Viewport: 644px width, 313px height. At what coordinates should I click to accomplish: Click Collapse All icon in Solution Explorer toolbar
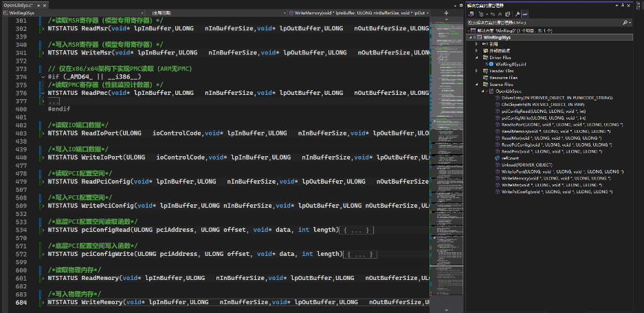pos(499,13)
